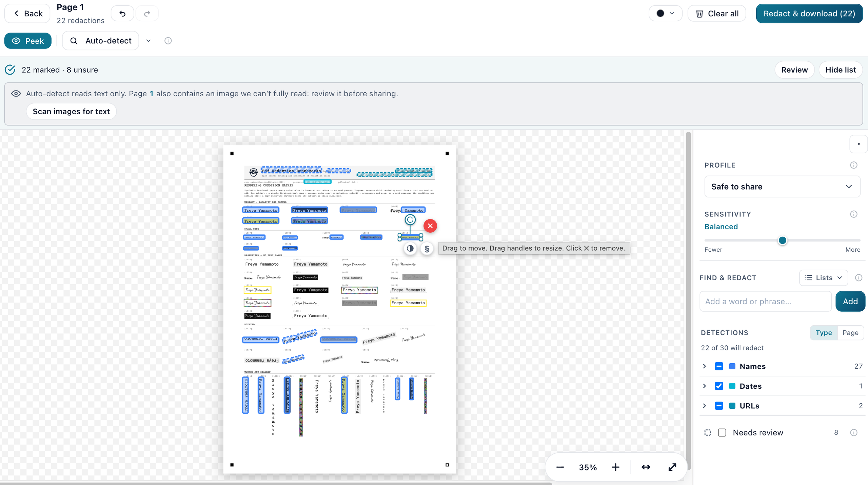Viewport: 868px width, 485px height.
Task: Open the Auto-detect options chevron
Action: (148, 41)
